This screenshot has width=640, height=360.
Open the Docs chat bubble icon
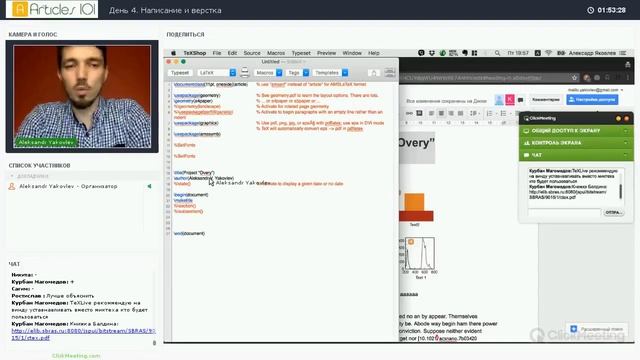point(520,100)
